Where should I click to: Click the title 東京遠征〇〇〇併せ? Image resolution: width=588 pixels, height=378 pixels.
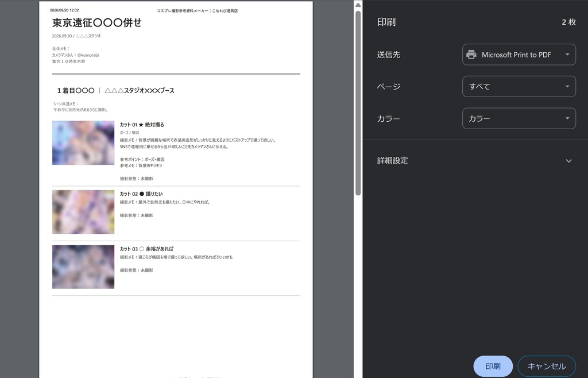96,23
